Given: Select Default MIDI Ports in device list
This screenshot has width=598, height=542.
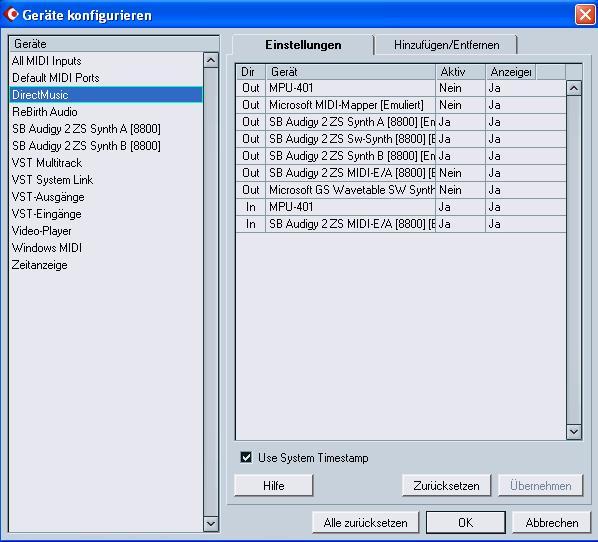Looking at the screenshot, I should click(x=106, y=78).
